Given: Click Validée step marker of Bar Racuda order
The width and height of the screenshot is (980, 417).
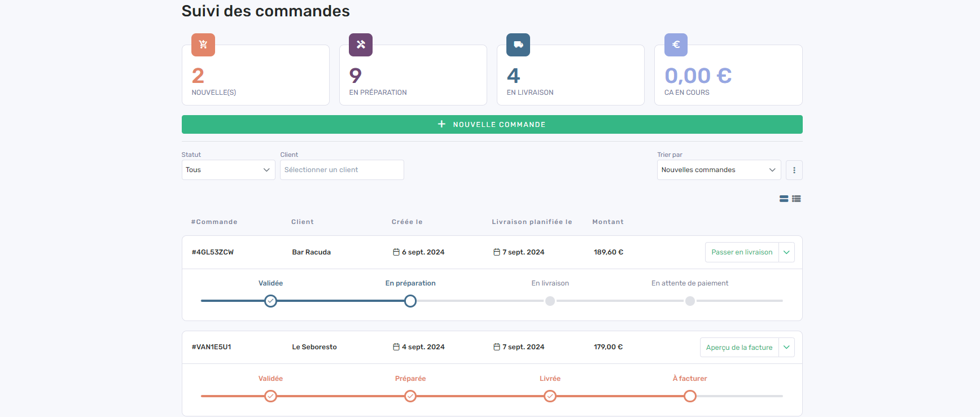Looking at the screenshot, I should (271, 301).
